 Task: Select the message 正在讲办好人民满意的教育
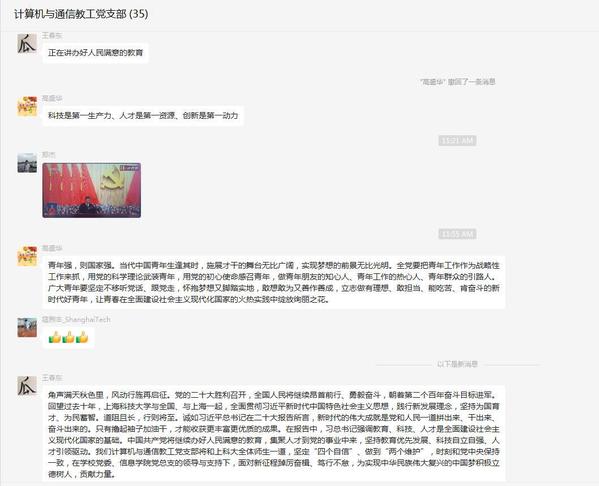(96, 53)
